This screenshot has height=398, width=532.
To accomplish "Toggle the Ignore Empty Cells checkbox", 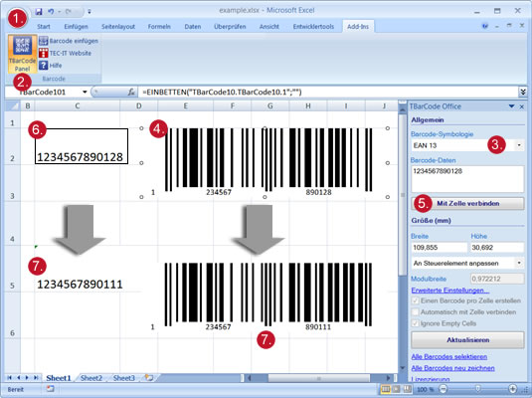I will [x=415, y=323].
